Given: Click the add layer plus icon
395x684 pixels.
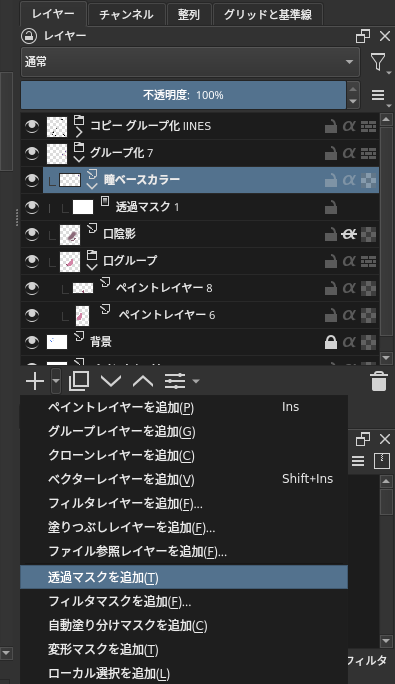Looking at the screenshot, I should 34,381.
